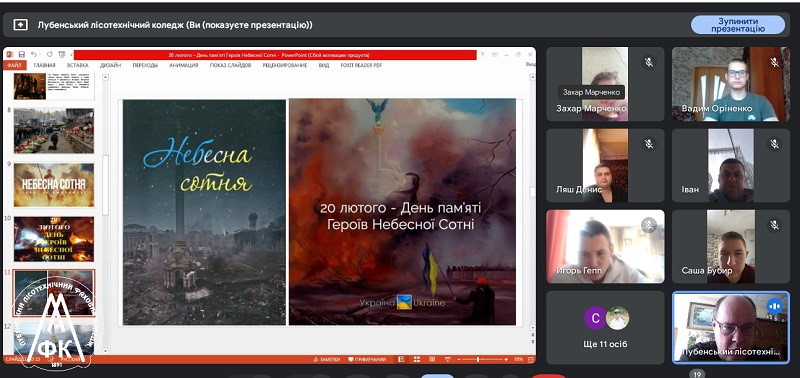
Task: Click the Normal view icon in status bar
Action: pos(401,359)
